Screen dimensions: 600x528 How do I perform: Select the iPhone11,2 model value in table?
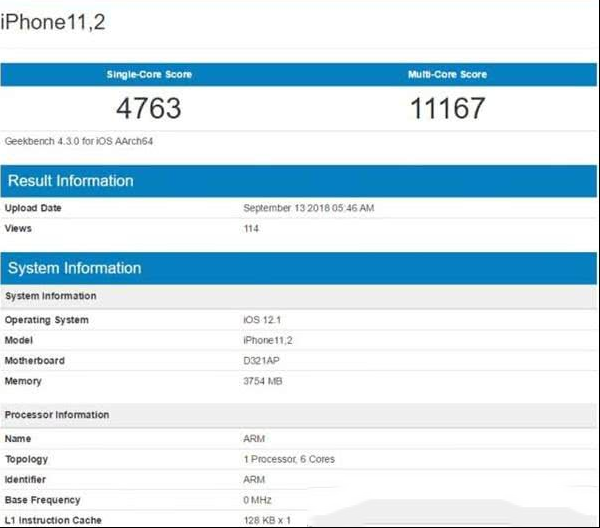coord(268,340)
